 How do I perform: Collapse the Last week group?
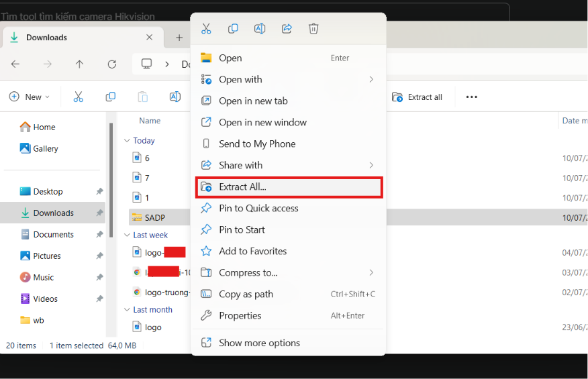127,235
